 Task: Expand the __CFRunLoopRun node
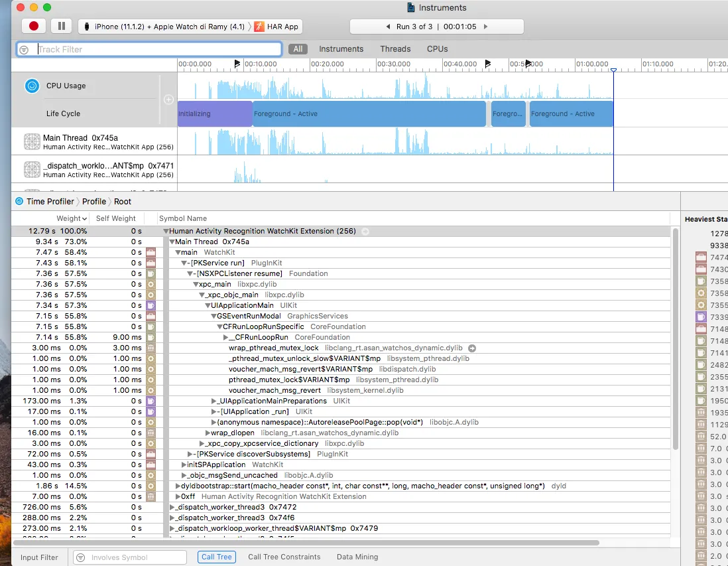(225, 337)
